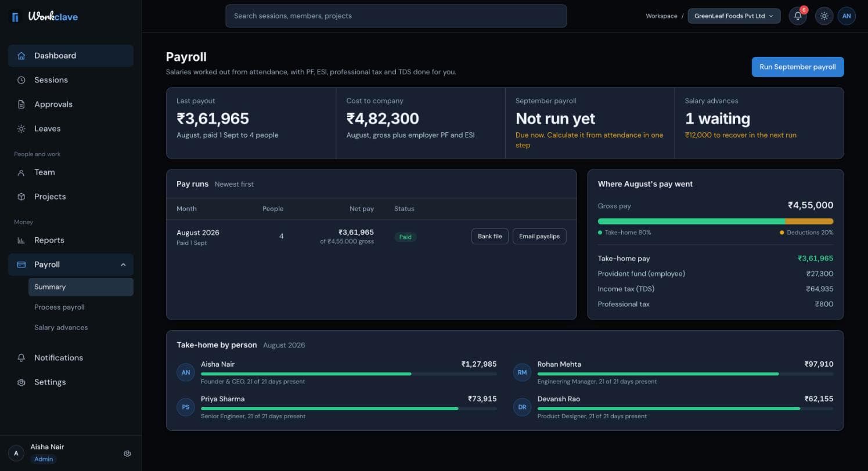868x471 pixels.
Task: Open the AN profile avatar in top bar
Action: point(847,16)
